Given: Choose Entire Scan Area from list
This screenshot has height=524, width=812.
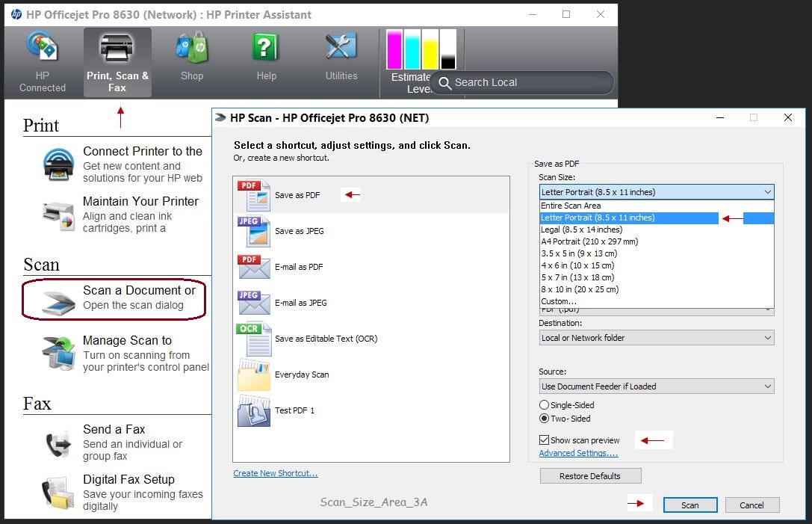Looking at the screenshot, I should click(657, 206).
